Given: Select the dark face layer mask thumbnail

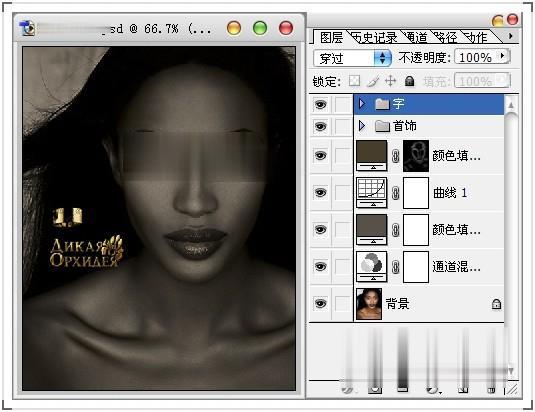Looking at the screenshot, I should pyautogui.click(x=416, y=156).
